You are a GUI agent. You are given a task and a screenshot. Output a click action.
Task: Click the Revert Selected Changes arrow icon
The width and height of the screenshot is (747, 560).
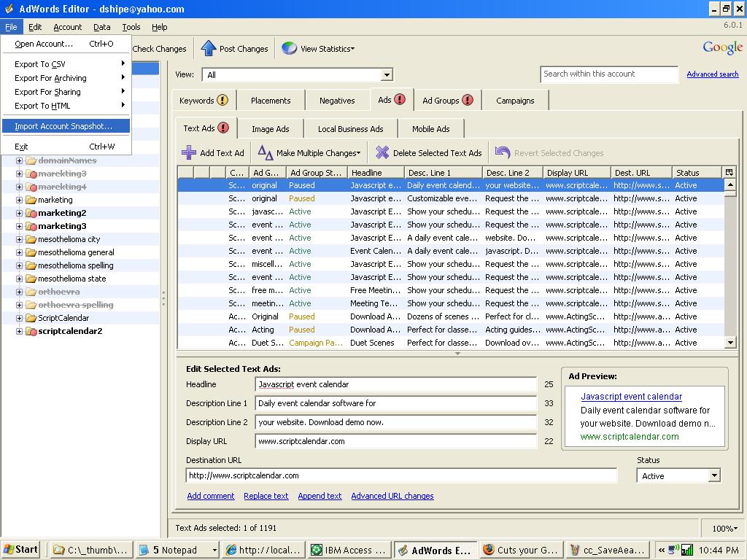[x=503, y=152]
